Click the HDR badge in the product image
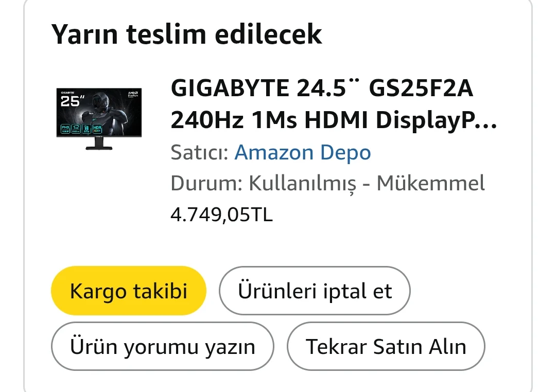The height and width of the screenshot is (392, 556). (x=97, y=129)
